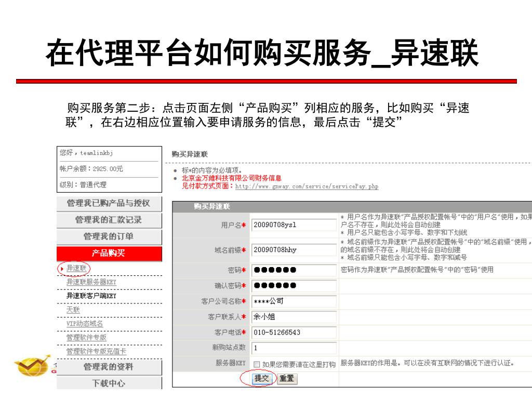Click the 您好，teamlinkbj greeting text

pos(86,153)
